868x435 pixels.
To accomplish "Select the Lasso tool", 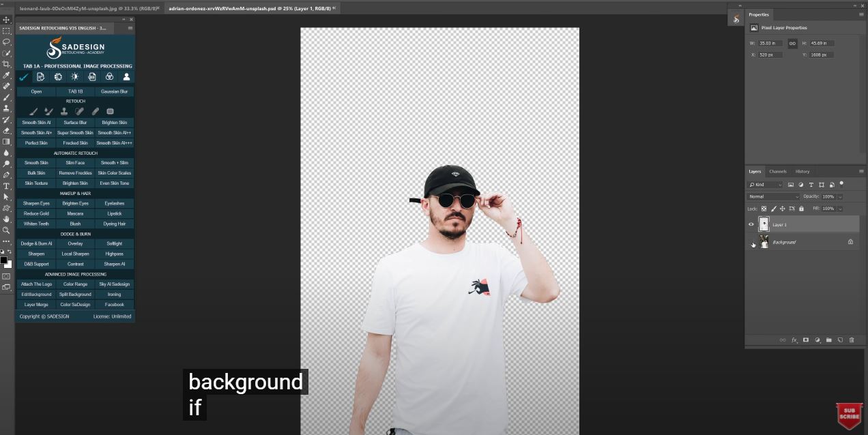I will [6, 42].
